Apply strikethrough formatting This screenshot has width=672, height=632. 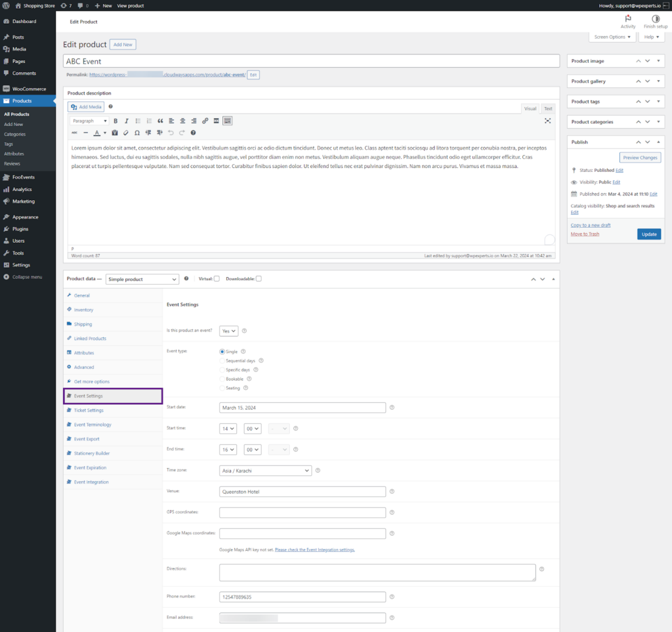(75, 133)
